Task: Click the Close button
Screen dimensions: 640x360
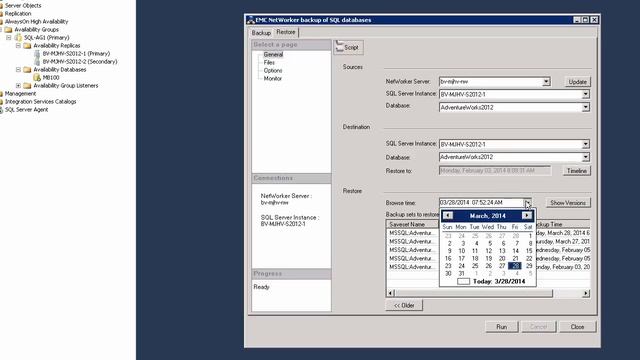Action: coord(577,327)
